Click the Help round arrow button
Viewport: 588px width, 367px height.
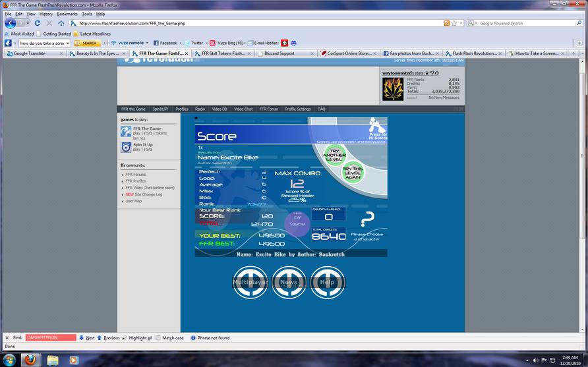pyautogui.click(x=327, y=282)
